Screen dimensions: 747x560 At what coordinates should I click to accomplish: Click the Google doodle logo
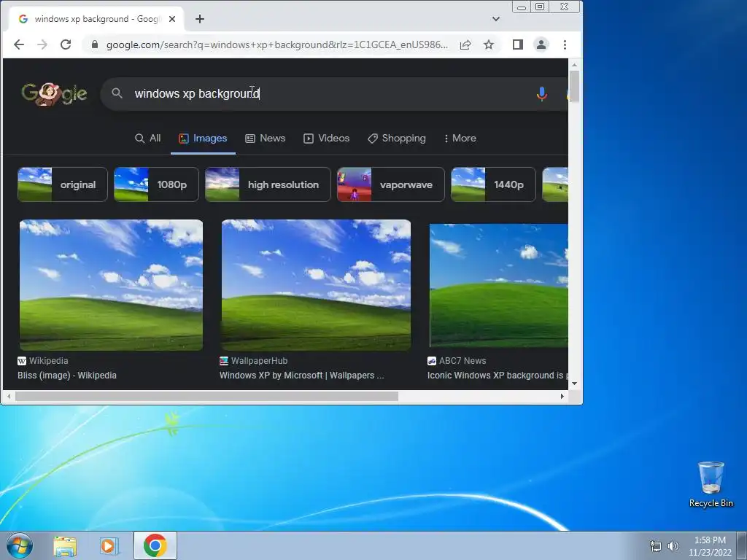pos(54,94)
